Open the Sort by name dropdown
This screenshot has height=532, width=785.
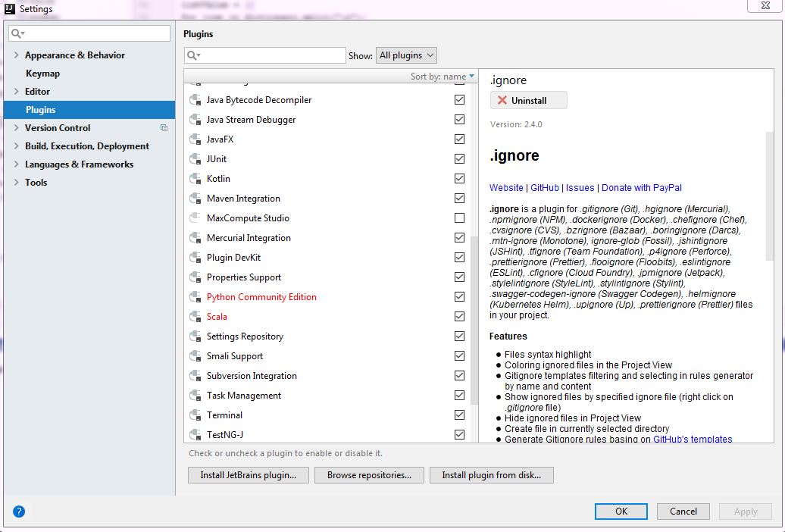[x=442, y=76]
